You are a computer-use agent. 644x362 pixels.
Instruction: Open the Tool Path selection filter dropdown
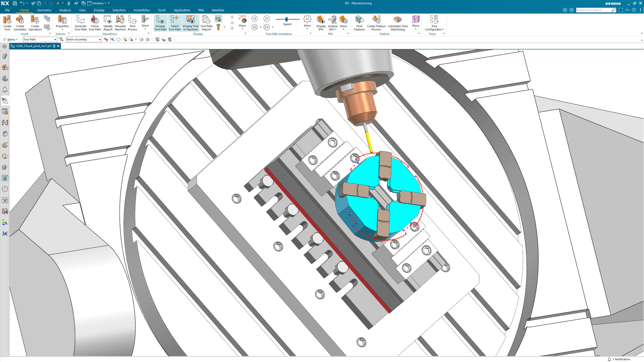[56, 40]
